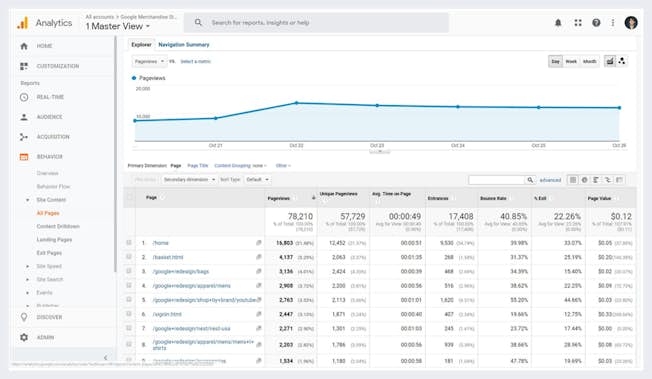Click the Real-Time clock icon

tap(24, 97)
